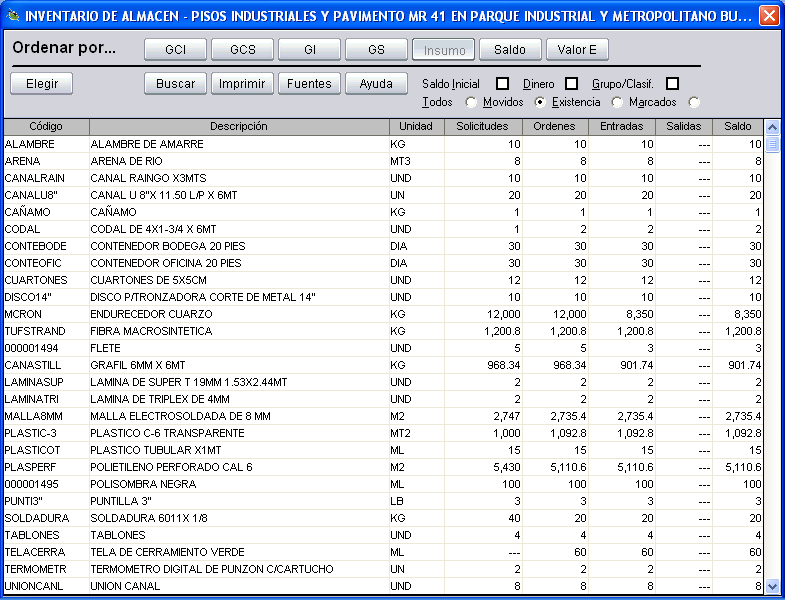This screenshot has height=600, width=785.
Task: Select LAMINA DE TRIPLEX DE 4MM
Action: [160, 400]
